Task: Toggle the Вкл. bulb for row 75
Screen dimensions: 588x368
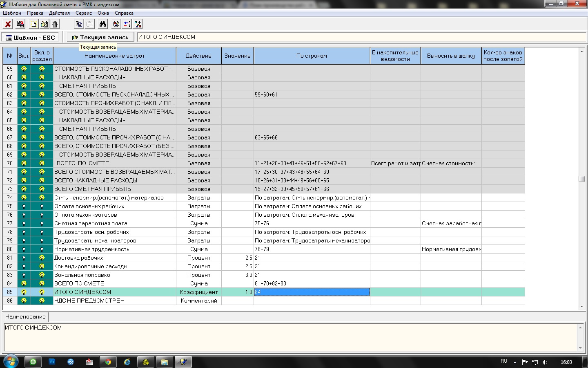Action: (24, 206)
